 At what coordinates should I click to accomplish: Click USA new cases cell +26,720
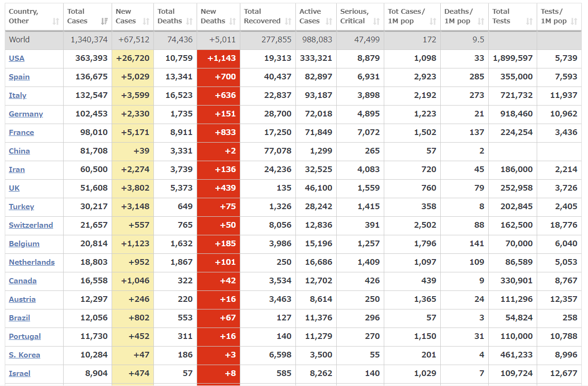[x=133, y=58]
